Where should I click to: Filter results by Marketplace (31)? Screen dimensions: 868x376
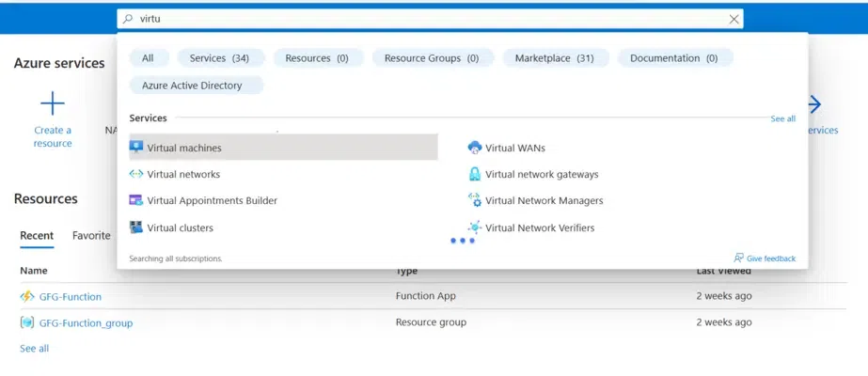[555, 58]
